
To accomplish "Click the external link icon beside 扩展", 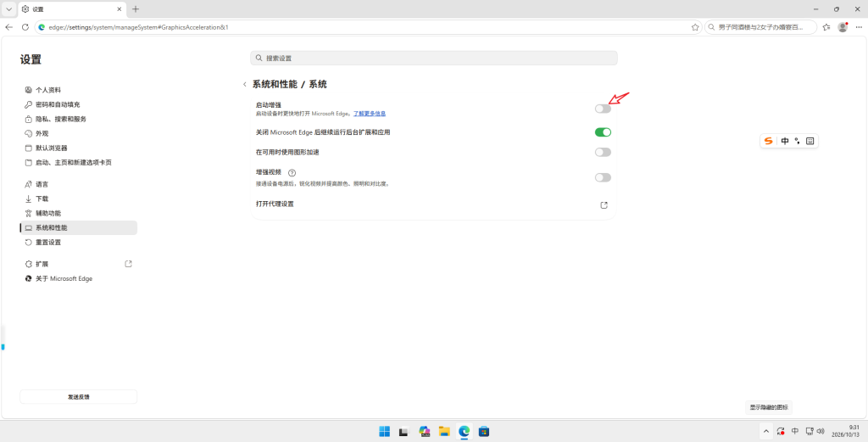I will [x=129, y=264].
